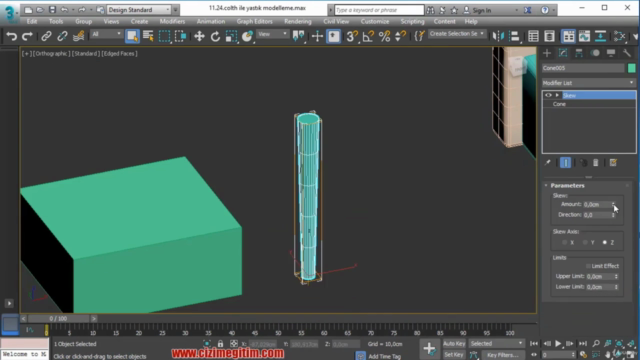Open selection filter All dropdown
640x360 pixels.
coord(106,35)
